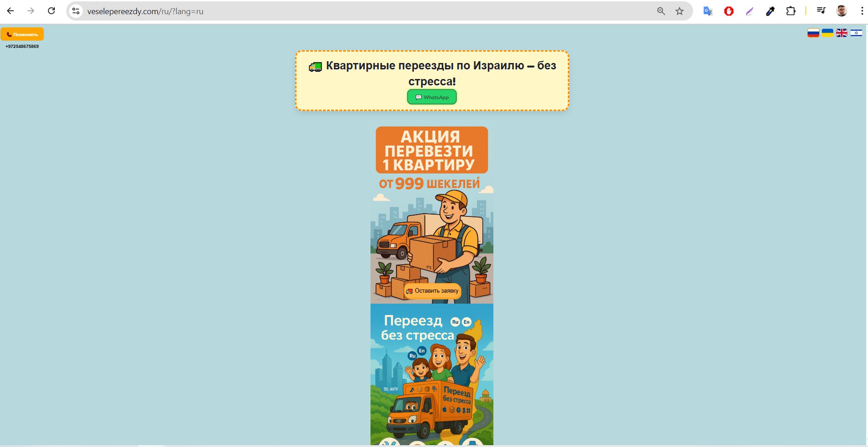Click the Оставить заявку request button

pos(432,291)
